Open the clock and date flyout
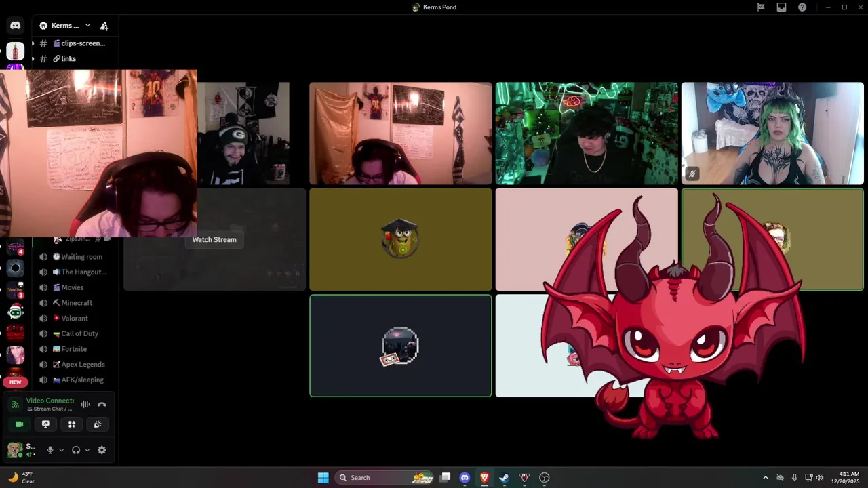Viewport: 868px width, 488px height. pos(845,478)
